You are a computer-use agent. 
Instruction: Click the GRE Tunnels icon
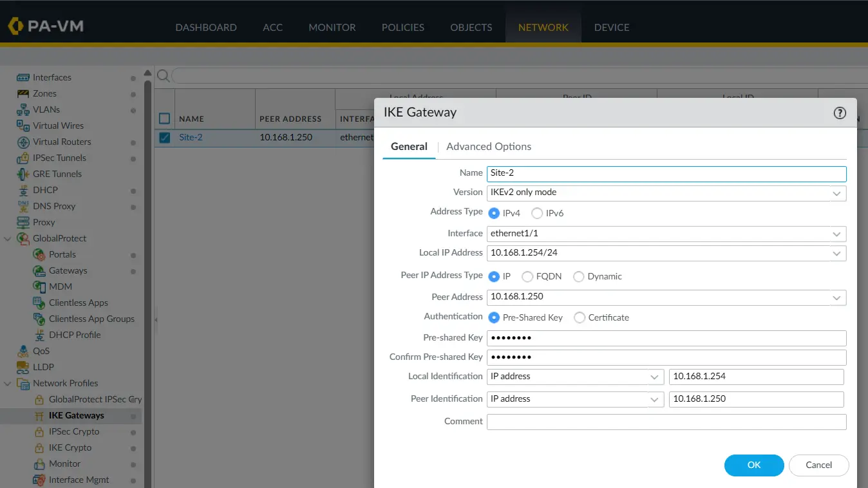coord(23,174)
